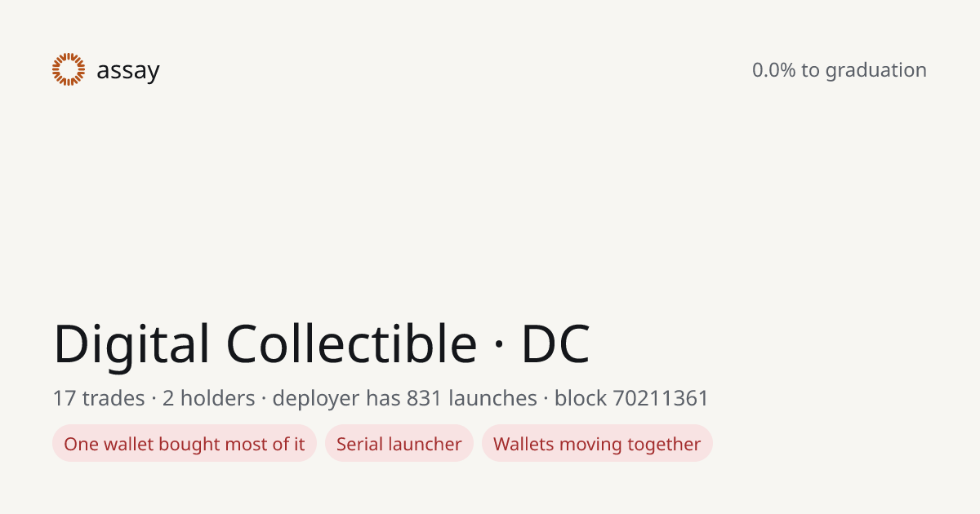Click the word Digital in the title
This screenshot has width=980, height=514.
131,344
